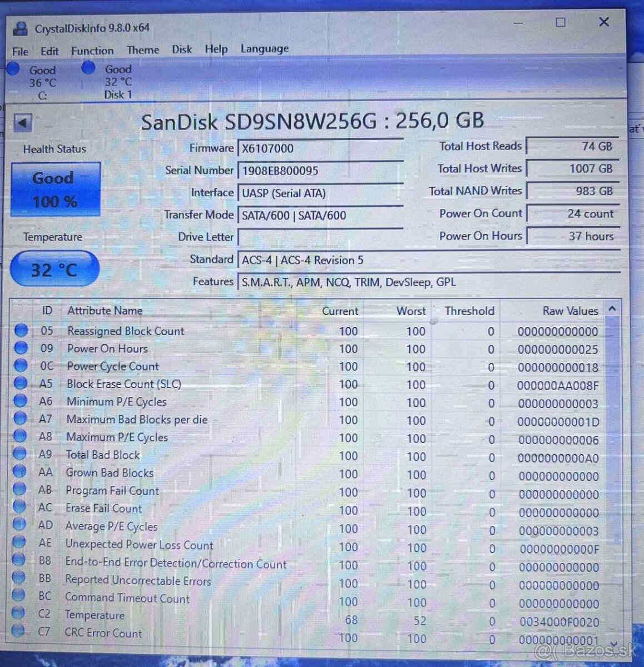Select the CRC Error Count attribute name
The image size is (644, 667).
tap(103, 633)
